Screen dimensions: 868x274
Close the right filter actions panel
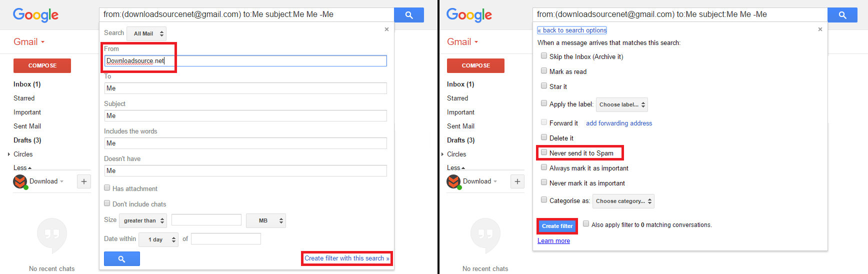click(820, 29)
